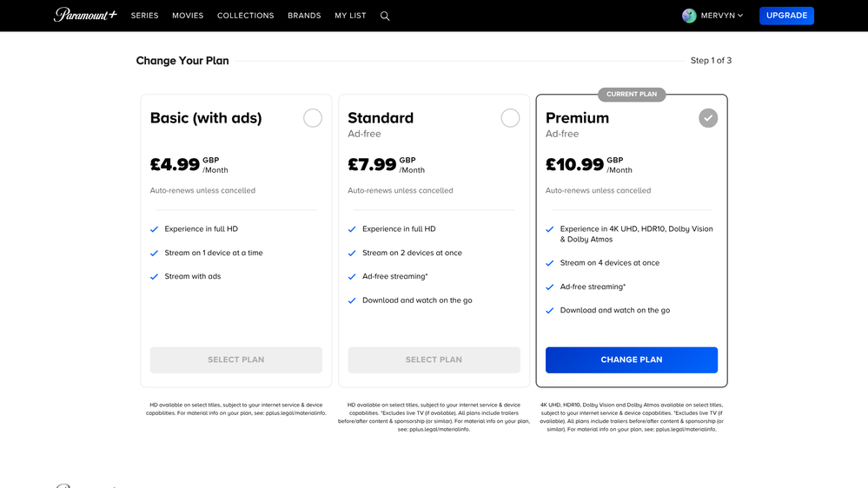Viewport: 868px width, 488px height.
Task: Open search with the magnifier icon
Action: (x=385, y=16)
